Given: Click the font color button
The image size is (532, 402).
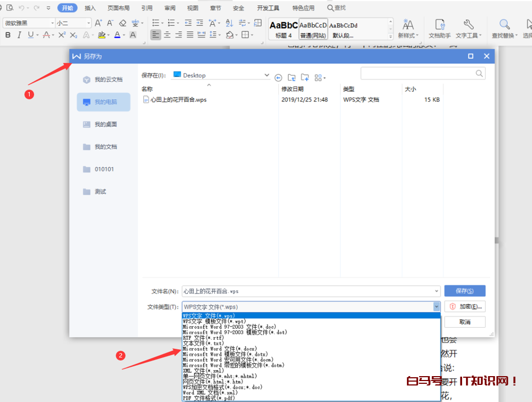Looking at the screenshot, I should (117, 35).
